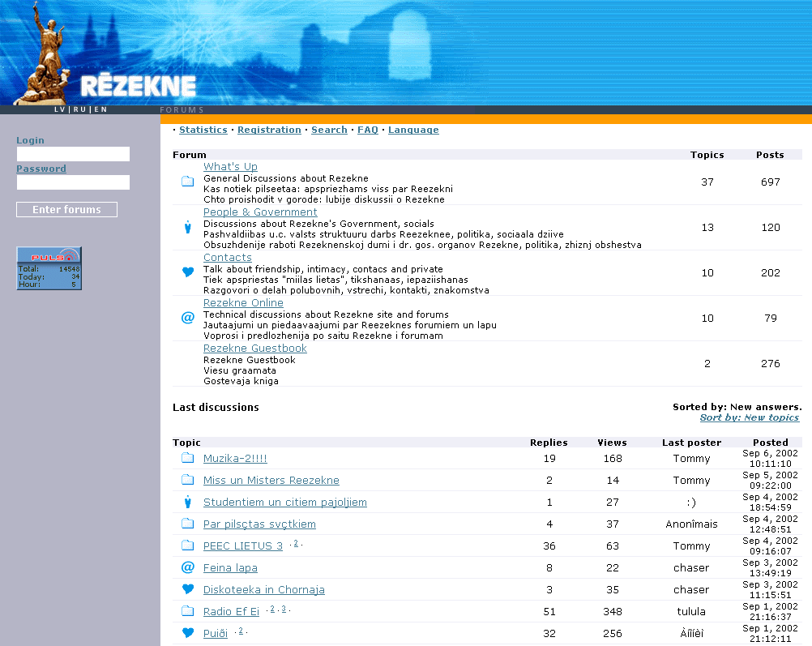
Task: Open the Radio Ef Ei topic
Action: coord(231,612)
